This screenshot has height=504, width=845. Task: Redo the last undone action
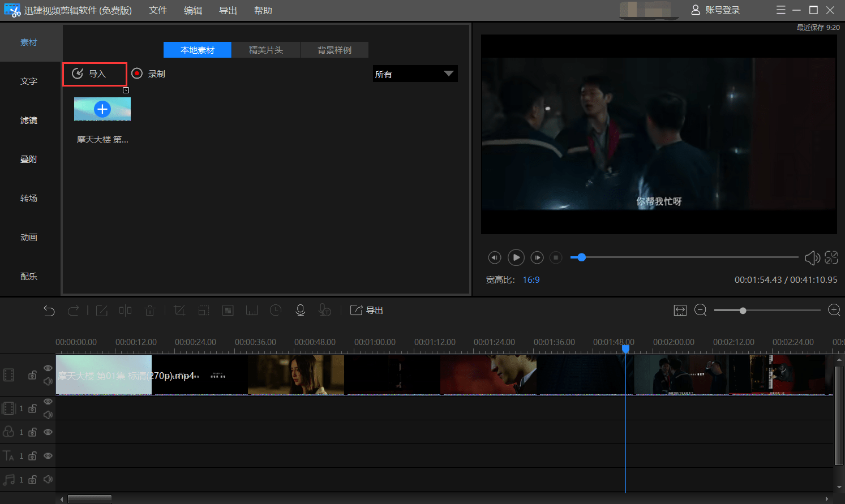[x=74, y=311]
